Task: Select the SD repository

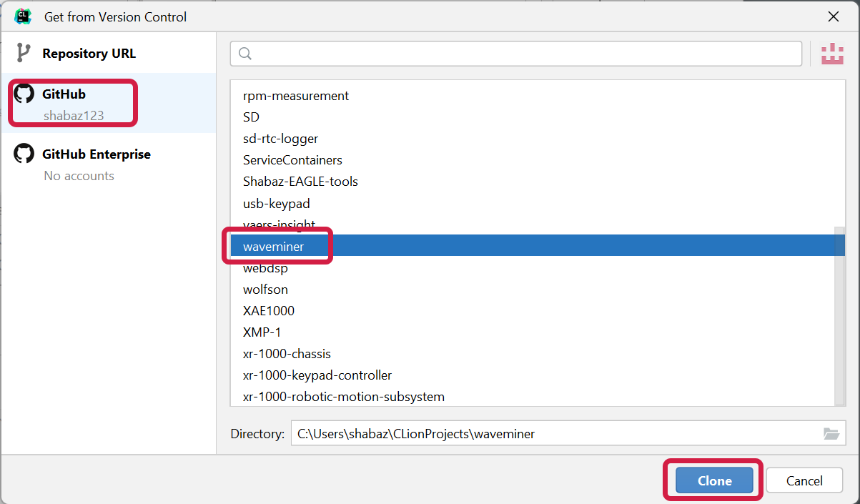Action: click(532, 117)
